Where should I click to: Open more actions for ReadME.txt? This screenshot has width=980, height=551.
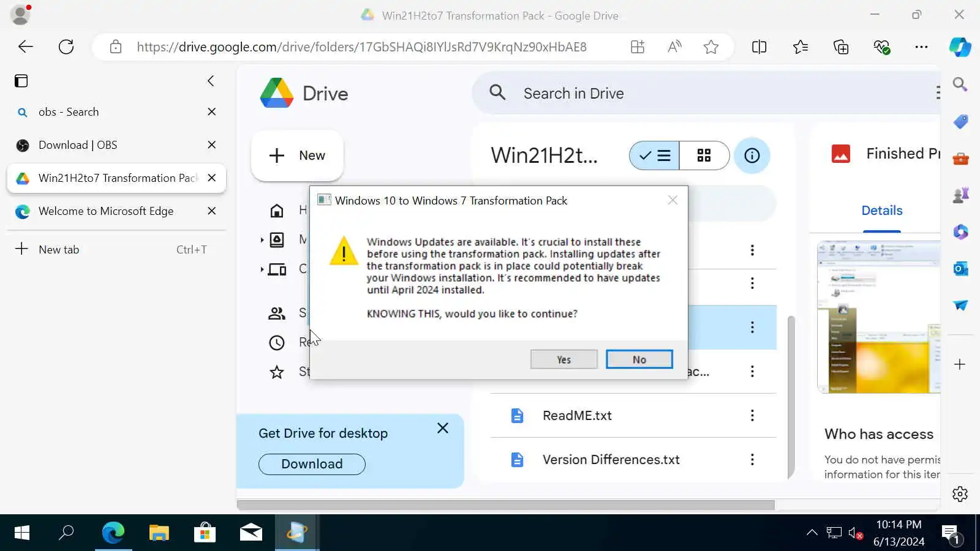752,416
